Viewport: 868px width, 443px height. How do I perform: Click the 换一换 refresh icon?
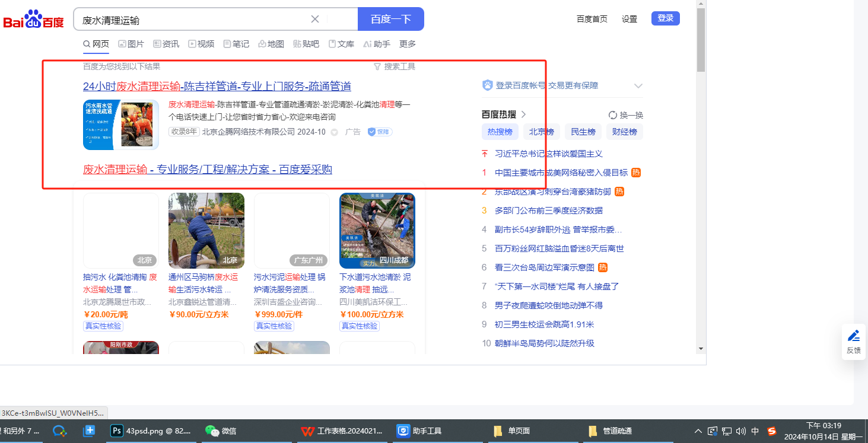(613, 115)
